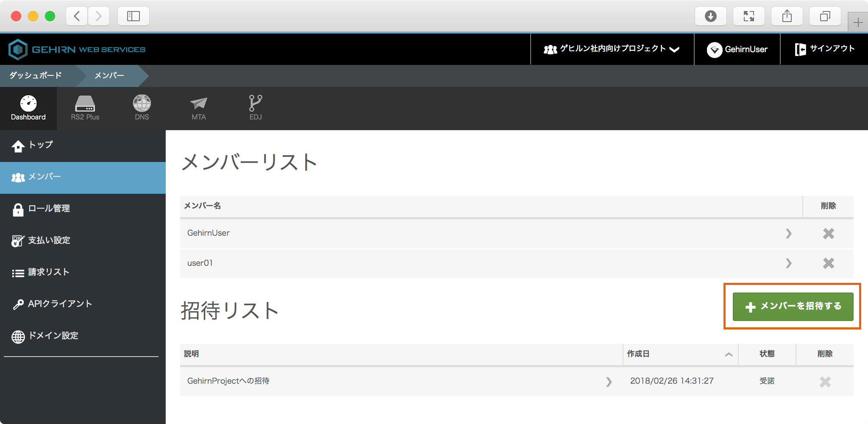Expand GehirnUser member row chevron
868x424 pixels.
[x=788, y=234]
